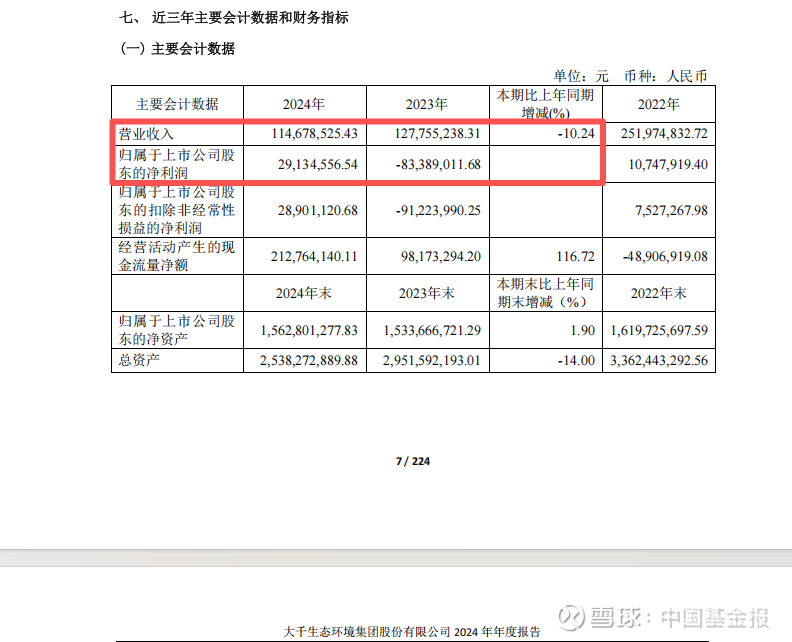The height and width of the screenshot is (642, 792).
Task: Select the percentage -10.24
Action: tap(576, 134)
